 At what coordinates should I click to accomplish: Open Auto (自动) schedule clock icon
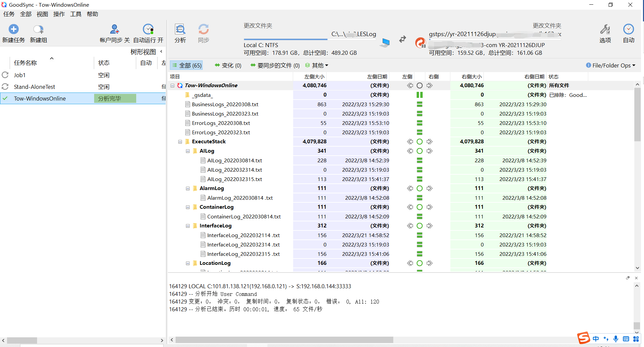(629, 29)
